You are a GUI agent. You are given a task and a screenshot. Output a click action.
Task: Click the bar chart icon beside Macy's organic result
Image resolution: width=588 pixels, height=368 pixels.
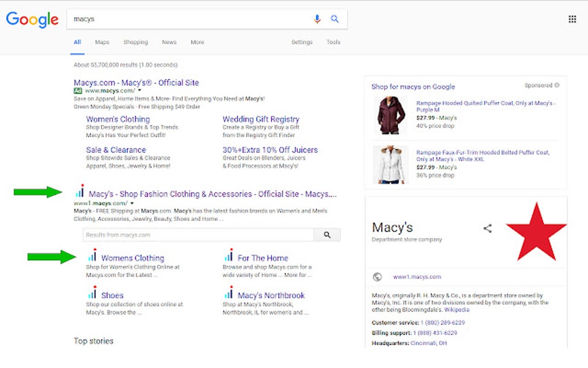point(80,191)
